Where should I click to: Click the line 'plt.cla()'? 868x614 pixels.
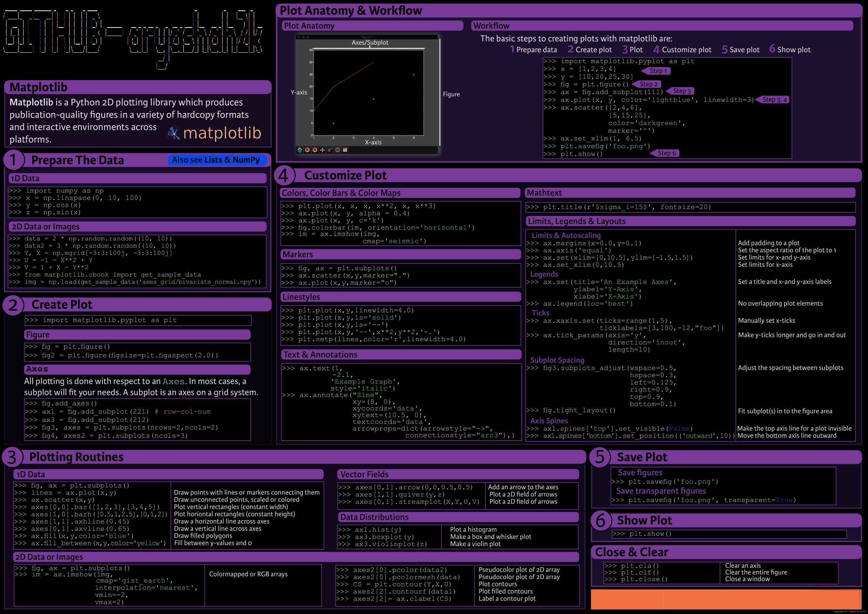pyautogui.click(x=632, y=566)
